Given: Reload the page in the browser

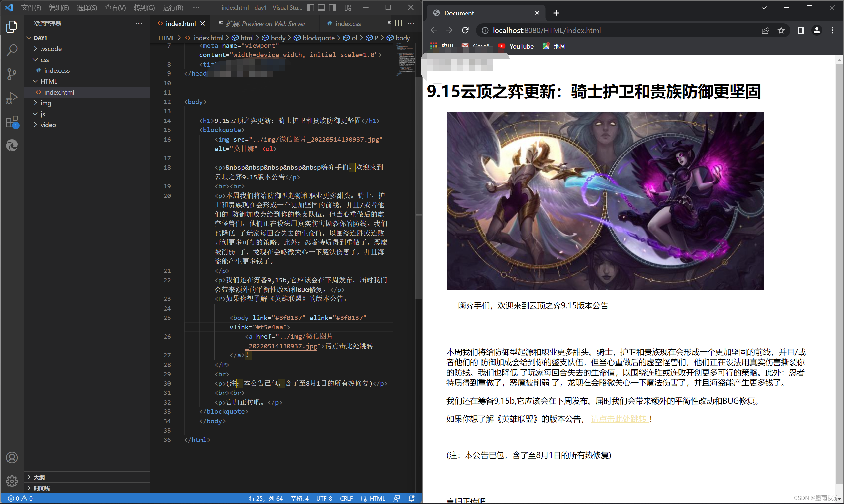Looking at the screenshot, I should click(465, 30).
